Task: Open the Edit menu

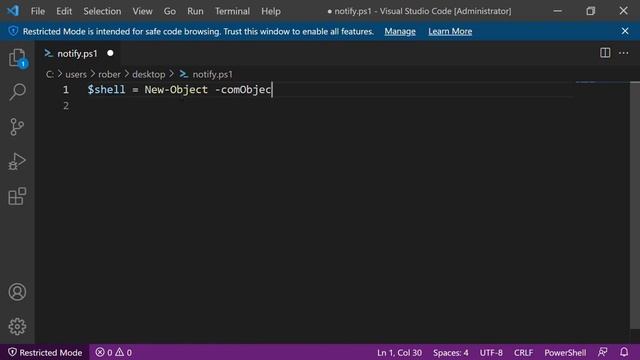Action: tap(64, 11)
